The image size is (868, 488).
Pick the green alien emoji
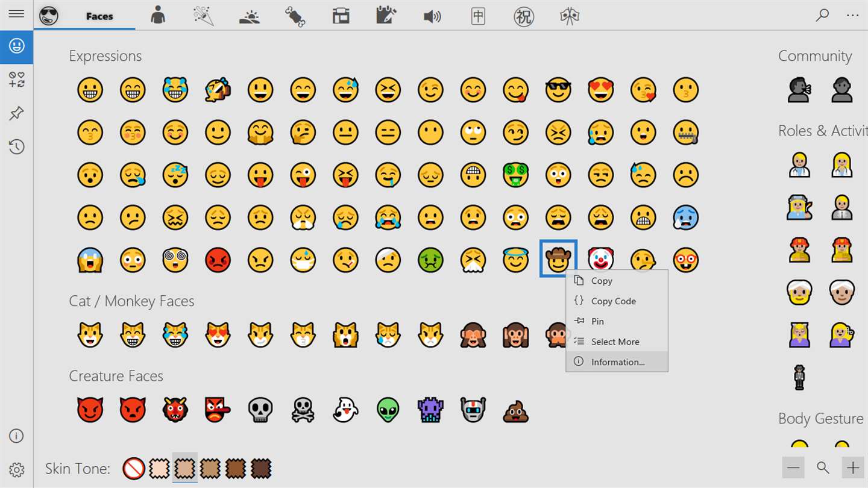click(388, 410)
